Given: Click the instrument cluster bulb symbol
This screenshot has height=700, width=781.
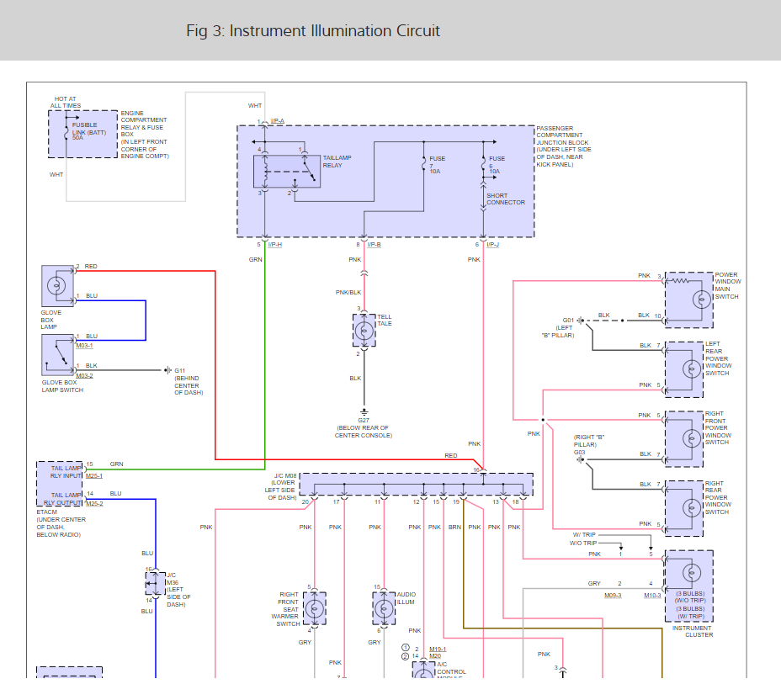Looking at the screenshot, I should [691, 573].
